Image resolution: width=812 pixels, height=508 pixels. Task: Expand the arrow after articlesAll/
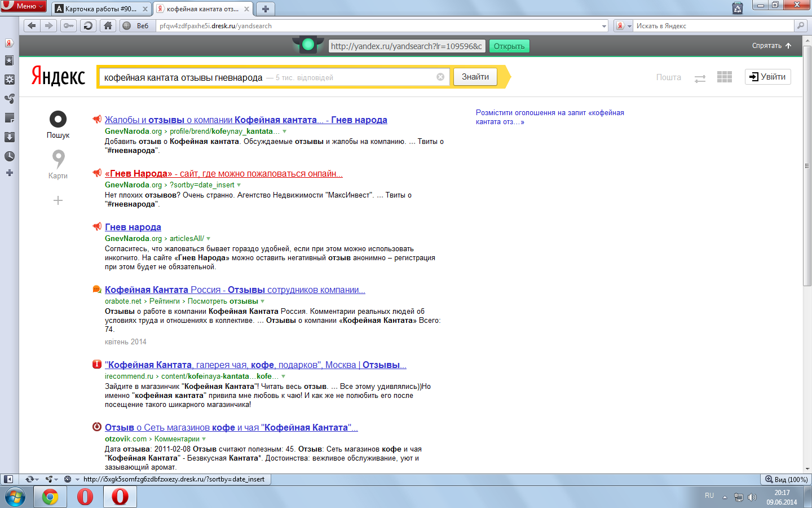[x=209, y=239]
